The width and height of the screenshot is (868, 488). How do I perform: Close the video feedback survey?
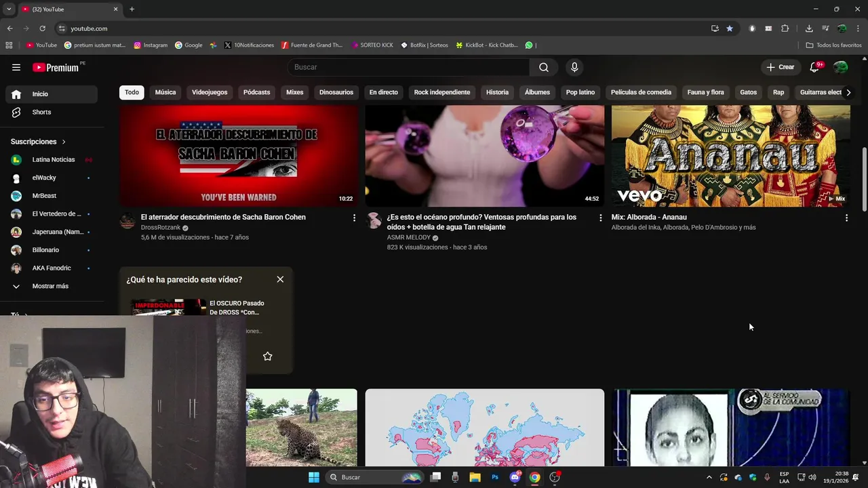pos(280,279)
